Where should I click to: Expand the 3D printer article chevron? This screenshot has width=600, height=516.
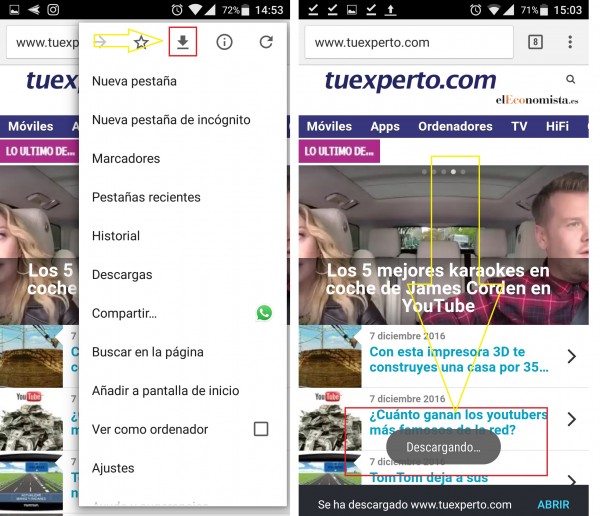[571, 357]
